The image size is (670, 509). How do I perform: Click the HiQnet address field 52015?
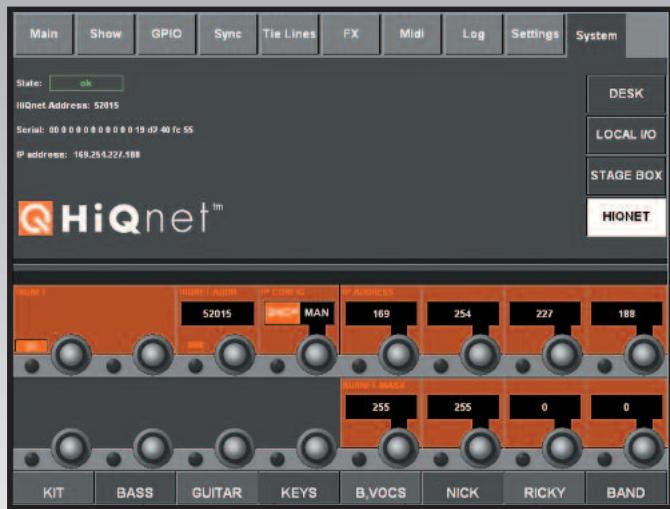pos(217,314)
